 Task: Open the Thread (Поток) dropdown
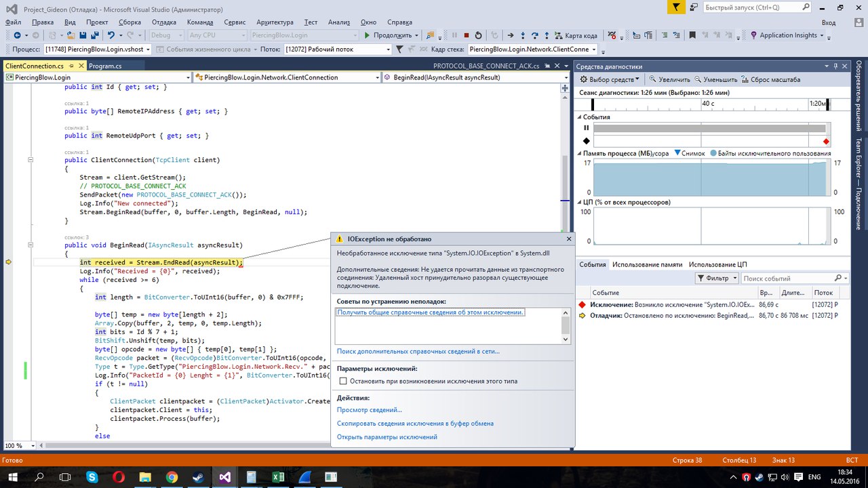(x=338, y=49)
